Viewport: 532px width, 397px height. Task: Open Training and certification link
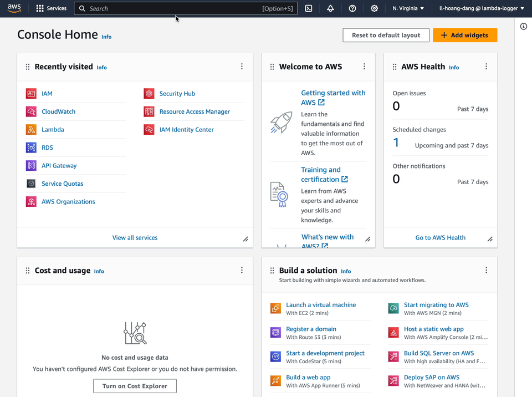tap(324, 174)
